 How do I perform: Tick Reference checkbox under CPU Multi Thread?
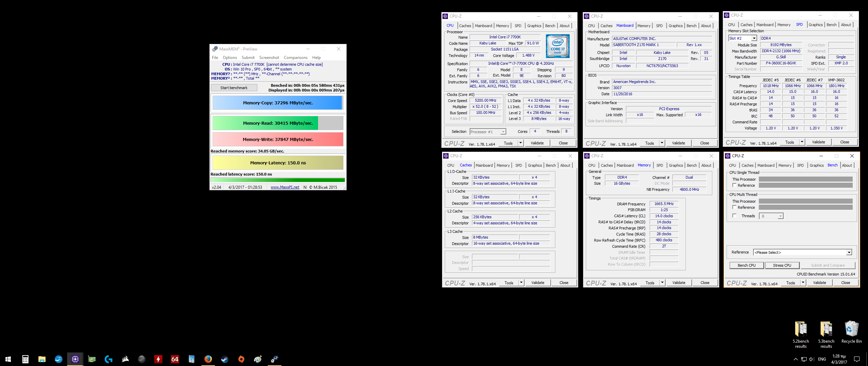coord(734,207)
